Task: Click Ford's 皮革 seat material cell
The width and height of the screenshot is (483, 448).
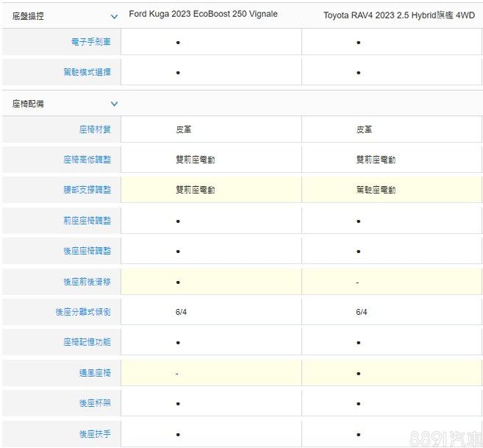Action: (x=184, y=129)
